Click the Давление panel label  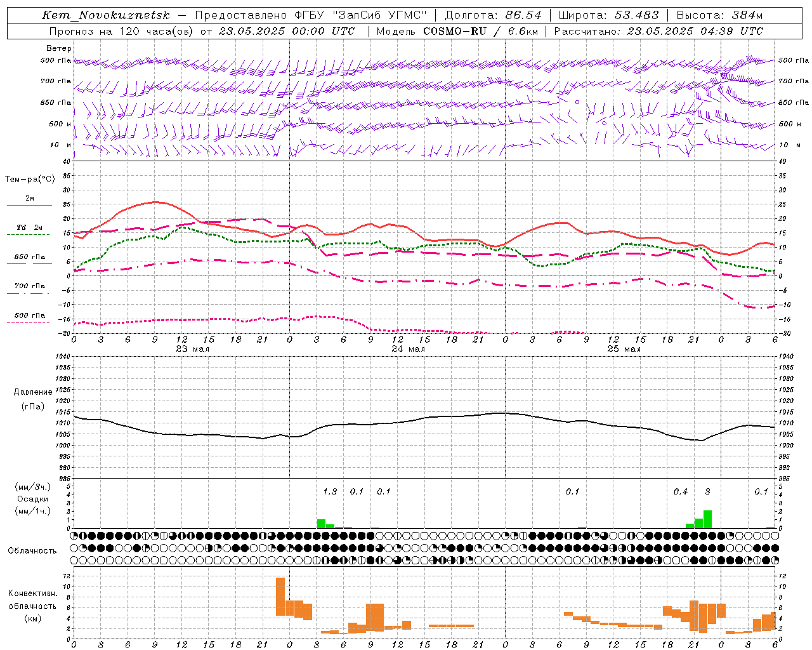click(x=33, y=392)
